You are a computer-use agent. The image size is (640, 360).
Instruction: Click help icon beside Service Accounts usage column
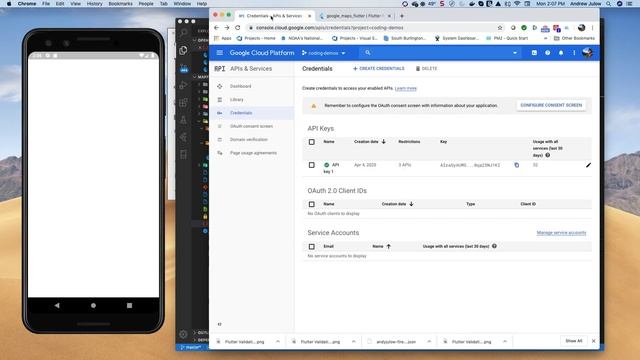point(494,246)
